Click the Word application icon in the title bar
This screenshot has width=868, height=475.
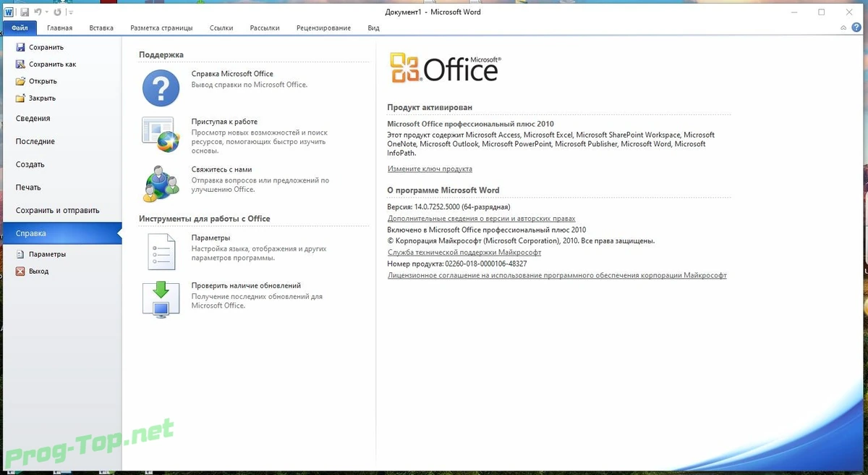pyautogui.click(x=9, y=12)
